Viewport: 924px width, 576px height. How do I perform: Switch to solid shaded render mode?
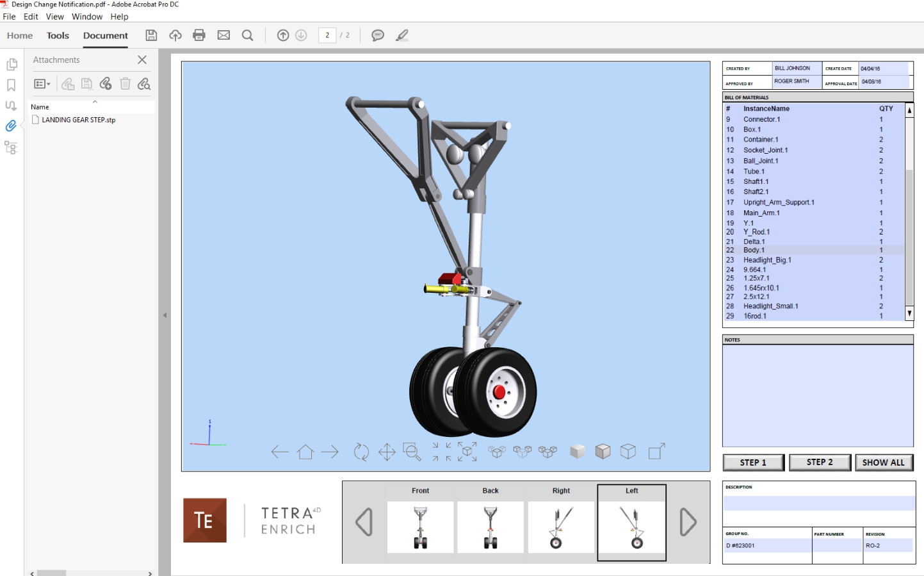tap(578, 452)
